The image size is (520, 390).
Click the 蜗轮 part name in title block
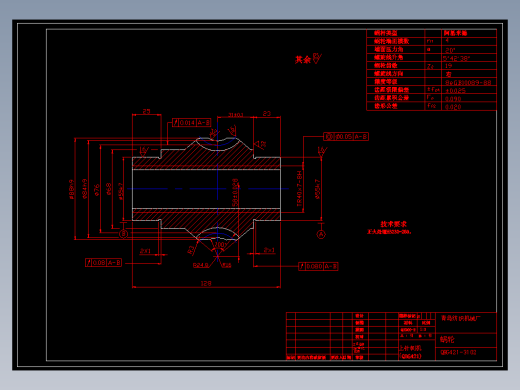(447, 339)
